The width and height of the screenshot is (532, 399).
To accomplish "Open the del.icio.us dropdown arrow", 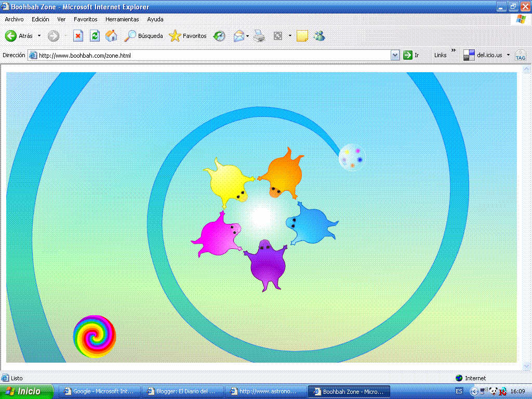I will [x=508, y=55].
